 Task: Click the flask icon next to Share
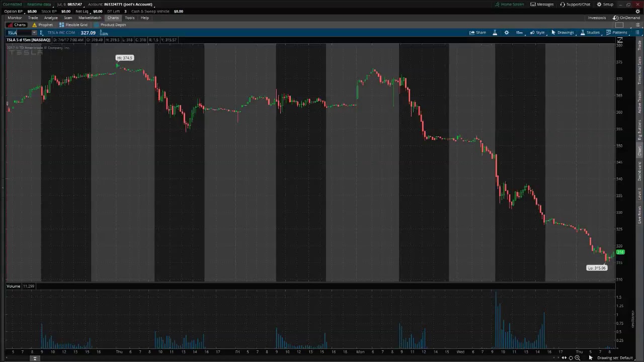point(495,32)
